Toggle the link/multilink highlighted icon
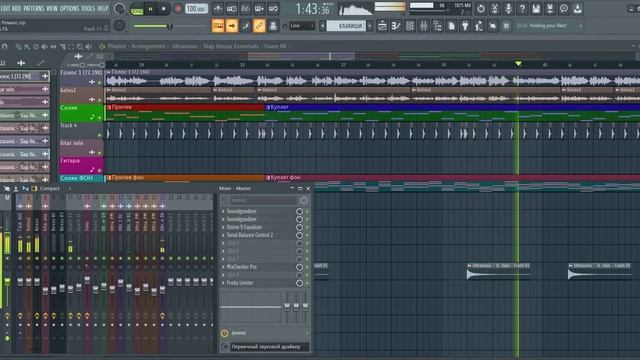Viewport: 640px width, 360px height. click(x=259, y=26)
